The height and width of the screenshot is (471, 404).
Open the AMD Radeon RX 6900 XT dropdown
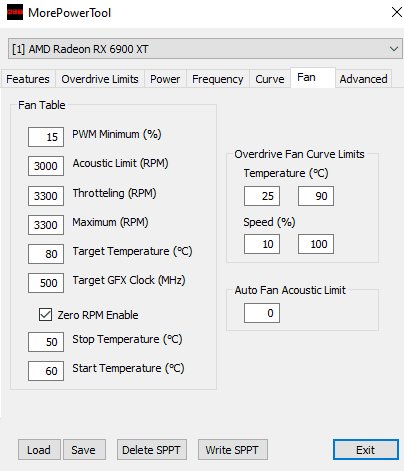point(205,49)
